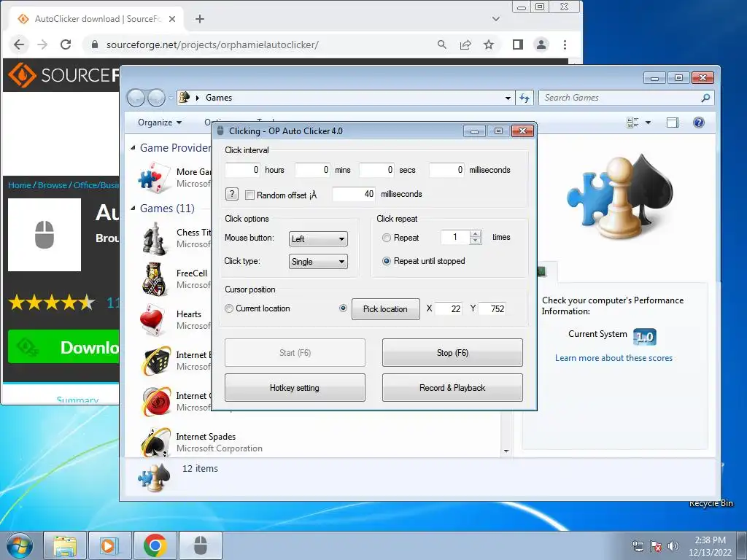Click the refresh arrows in Games window
This screenshot has height=560, width=747.
[x=524, y=98]
